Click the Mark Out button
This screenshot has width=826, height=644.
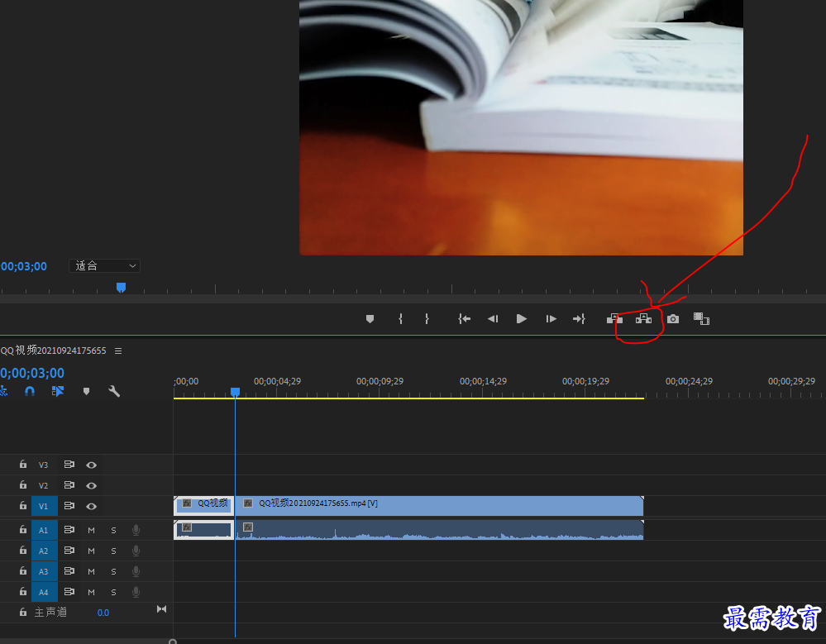coord(427,318)
